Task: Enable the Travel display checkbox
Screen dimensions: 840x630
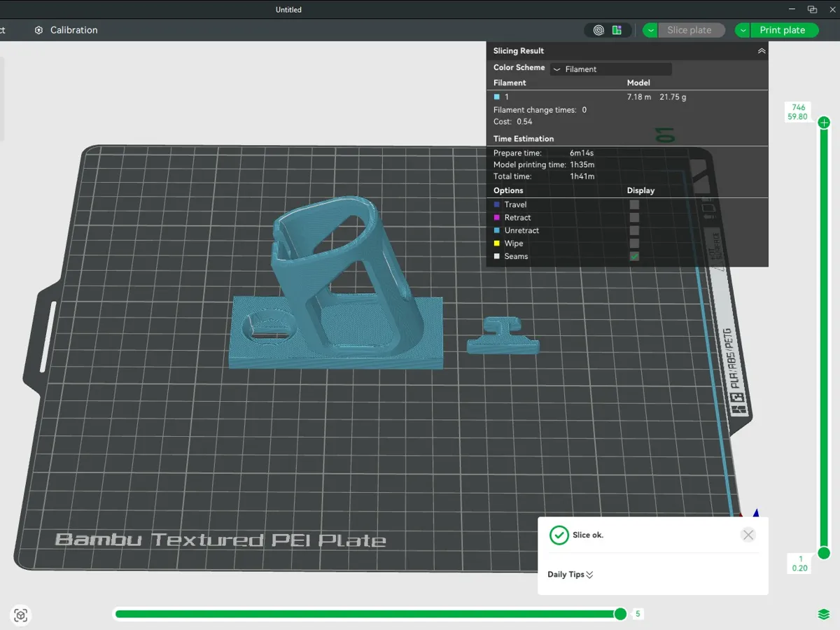Action: 634,204
